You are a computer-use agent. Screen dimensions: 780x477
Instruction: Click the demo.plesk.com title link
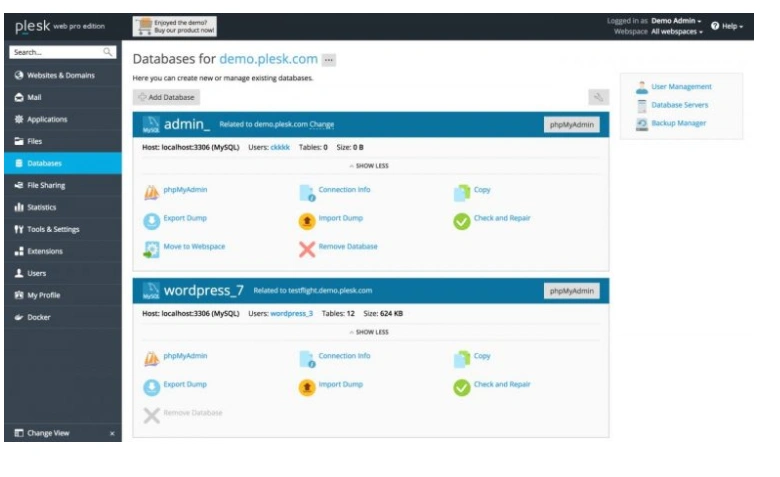point(268,59)
